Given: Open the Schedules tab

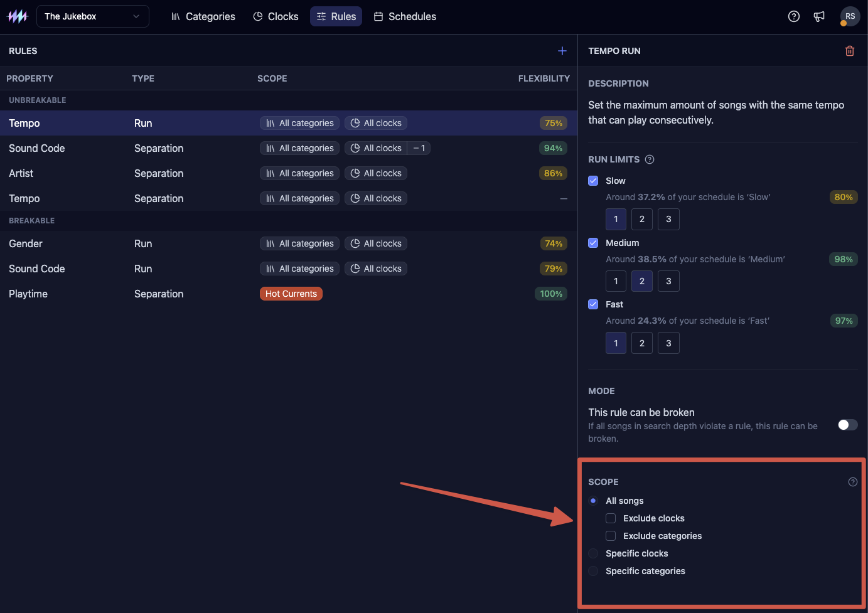Looking at the screenshot, I should (405, 16).
